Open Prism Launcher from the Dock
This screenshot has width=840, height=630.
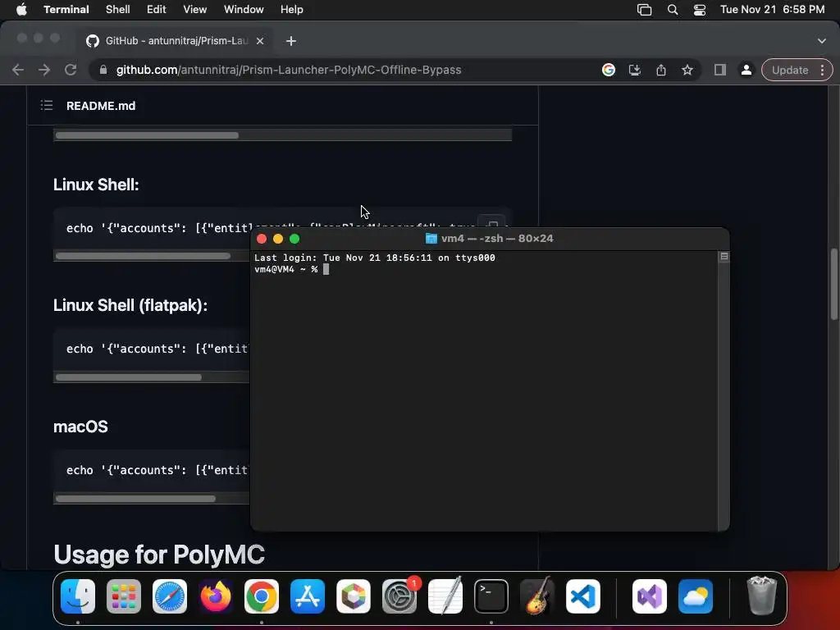(x=354, y=596)
